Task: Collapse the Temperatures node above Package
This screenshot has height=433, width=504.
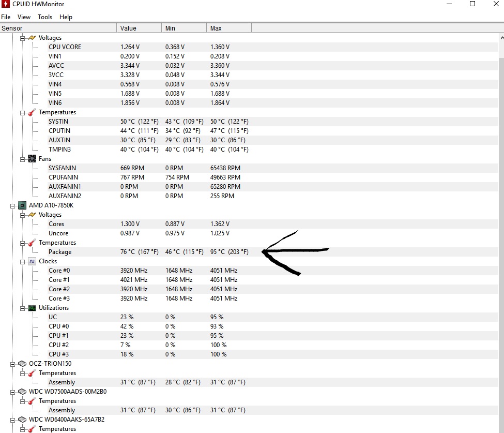Action: click(x=23, y=243)
